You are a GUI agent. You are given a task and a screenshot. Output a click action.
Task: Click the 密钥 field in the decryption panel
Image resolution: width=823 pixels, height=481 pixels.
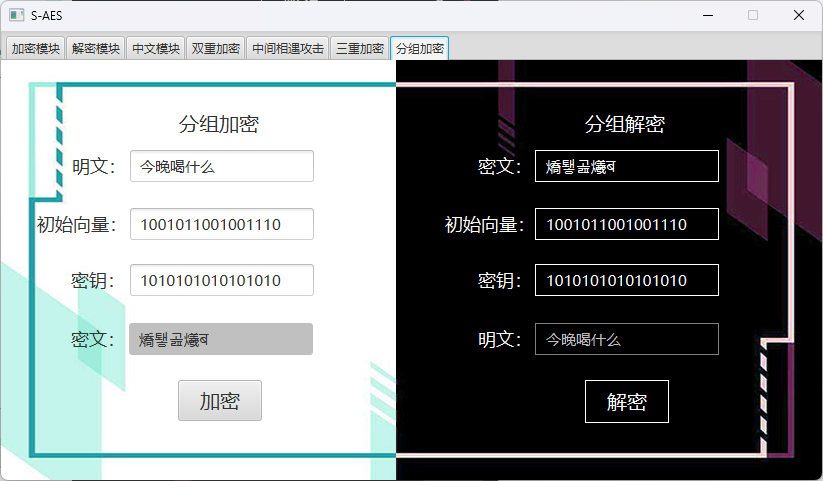pyautogui.click(x=626, y=280)
